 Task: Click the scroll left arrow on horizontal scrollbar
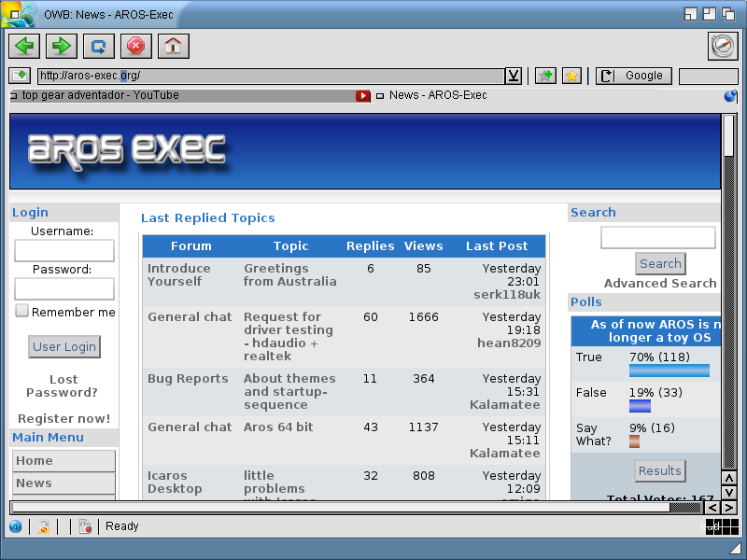click(x=712, y=508)
